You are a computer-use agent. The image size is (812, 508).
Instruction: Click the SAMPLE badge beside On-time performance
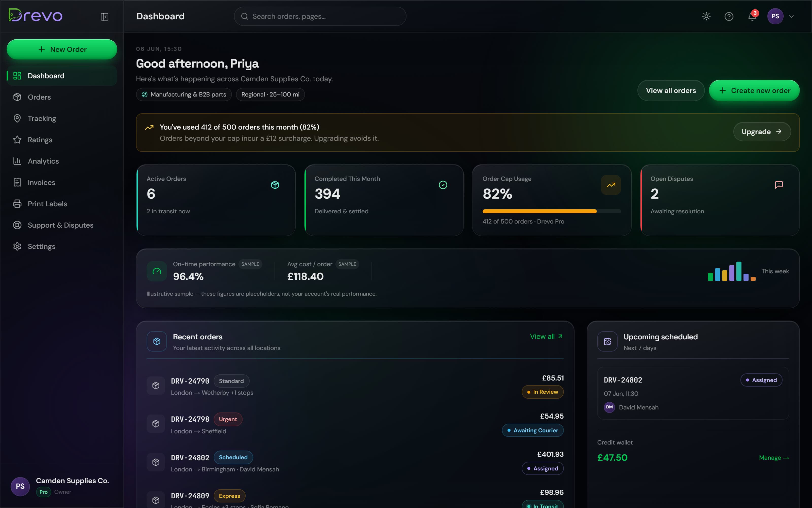click(250, 264)
